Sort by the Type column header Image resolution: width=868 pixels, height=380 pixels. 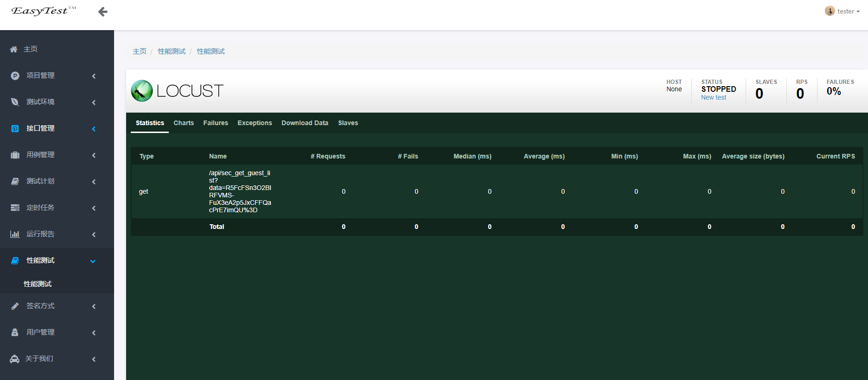[x=147, y=156]
